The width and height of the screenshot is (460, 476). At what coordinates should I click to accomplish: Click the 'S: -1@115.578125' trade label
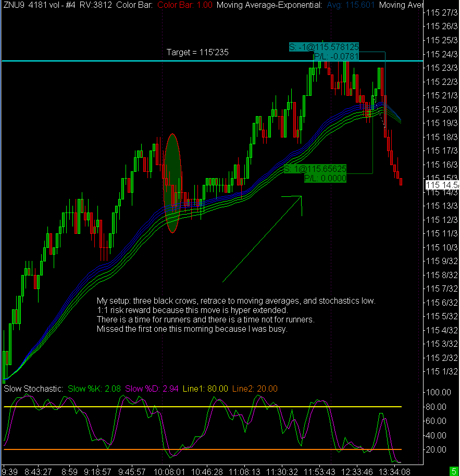[324, 47]
